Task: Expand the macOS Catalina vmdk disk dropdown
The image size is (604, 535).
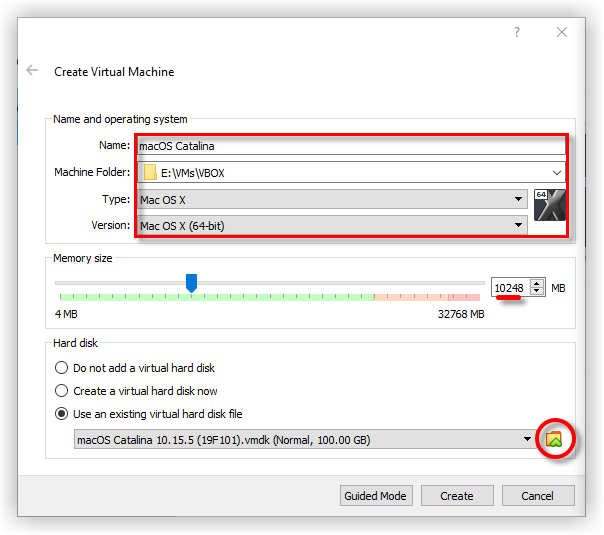Action: click(527, 439)
